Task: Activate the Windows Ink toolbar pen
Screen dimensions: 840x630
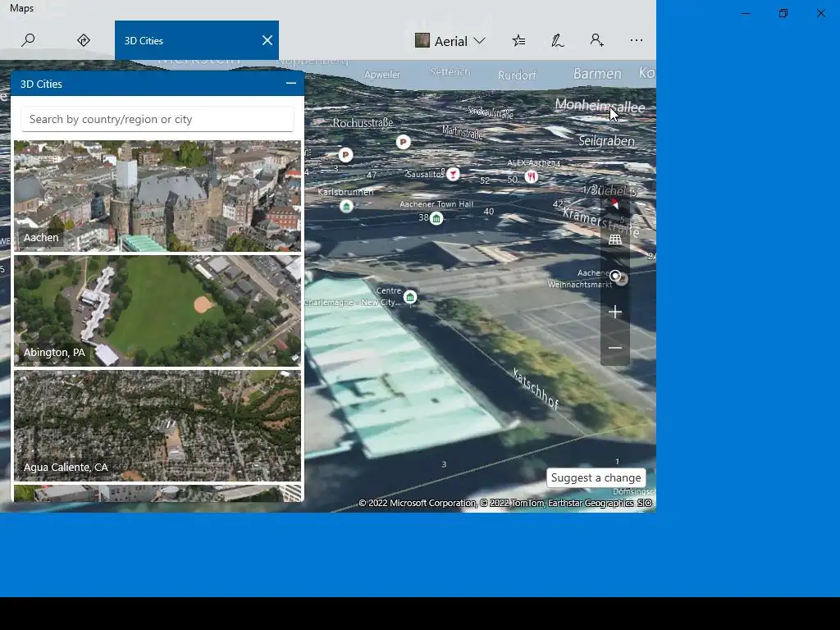Action: pyautogui.click(x=558, y=40)
